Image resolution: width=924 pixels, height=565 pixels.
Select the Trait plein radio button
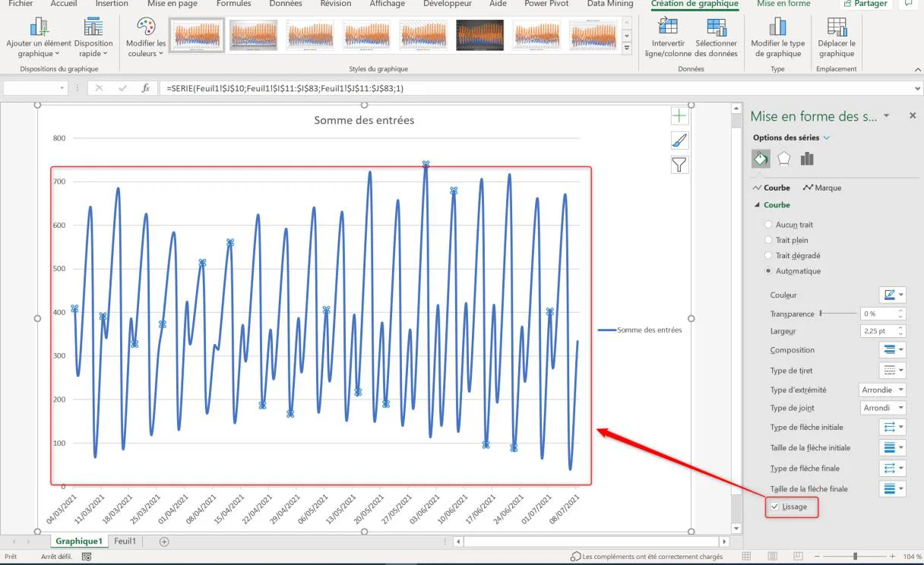[x=769, y=240]
